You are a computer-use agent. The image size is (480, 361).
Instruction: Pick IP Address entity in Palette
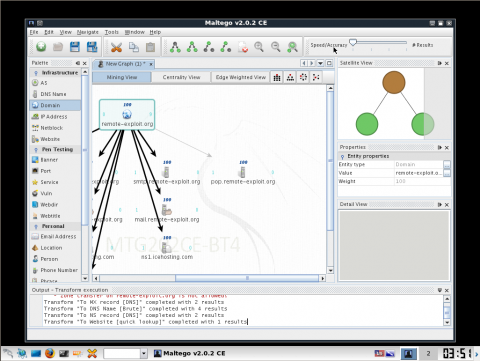[55, 116]
